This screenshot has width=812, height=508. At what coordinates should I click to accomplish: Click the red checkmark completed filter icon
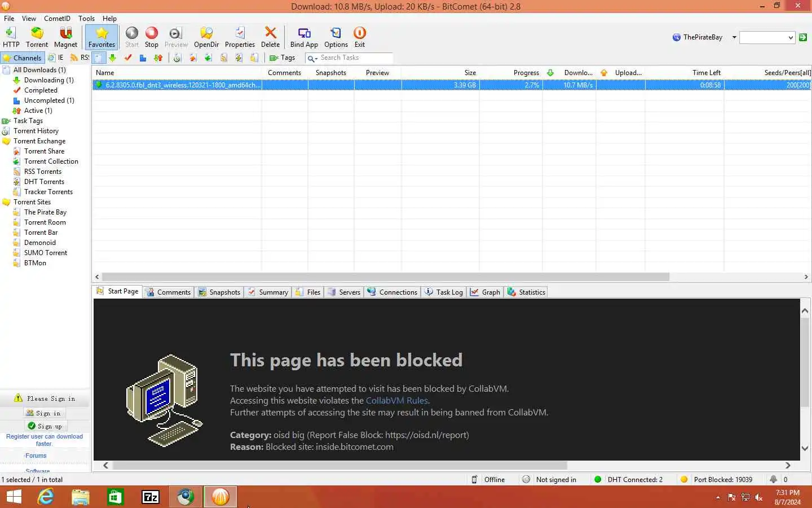tap(128, 58)
